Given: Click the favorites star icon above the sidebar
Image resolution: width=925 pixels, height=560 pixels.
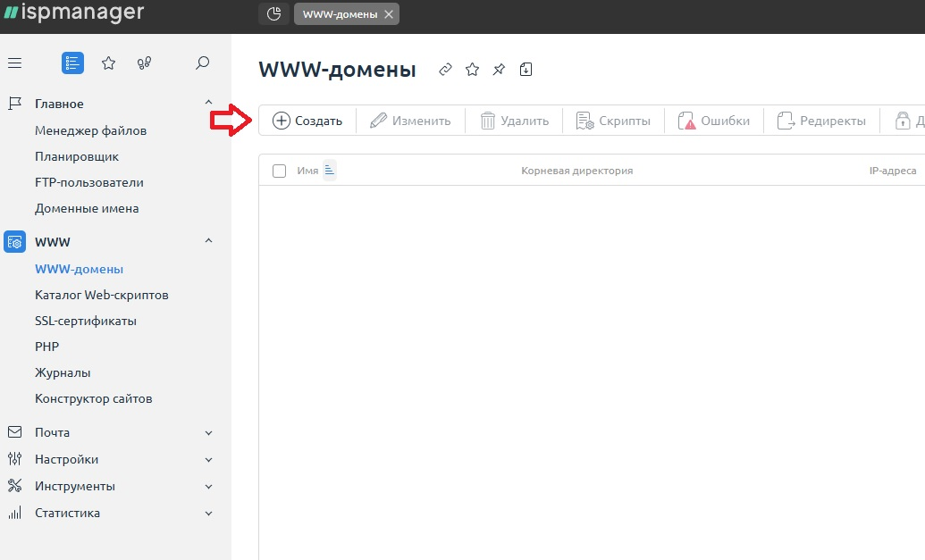Looking at the screenshot, I should click(108, 63).
